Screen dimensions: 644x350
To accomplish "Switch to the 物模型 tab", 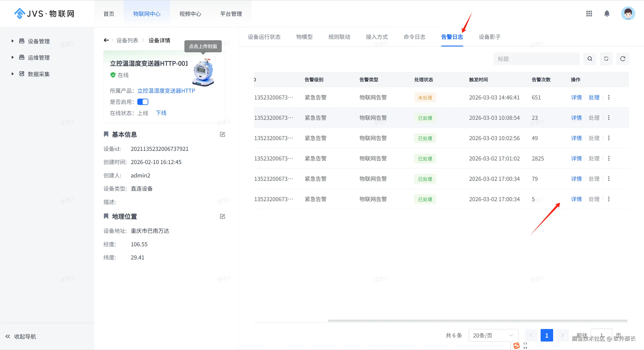I will point(304,37).
